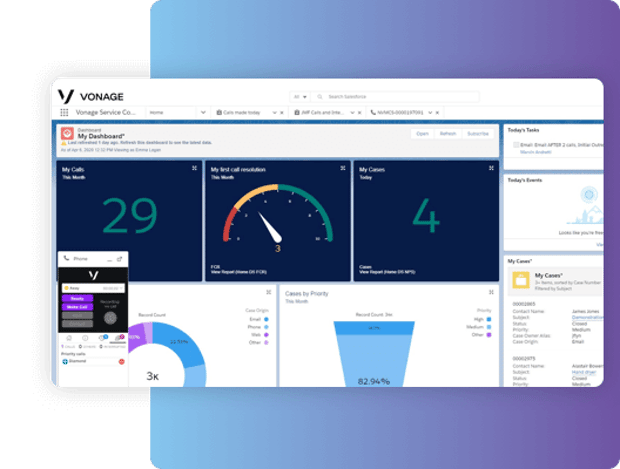Open the All search scope dropdown
The image size is (620, 469).
coord(300,96)
